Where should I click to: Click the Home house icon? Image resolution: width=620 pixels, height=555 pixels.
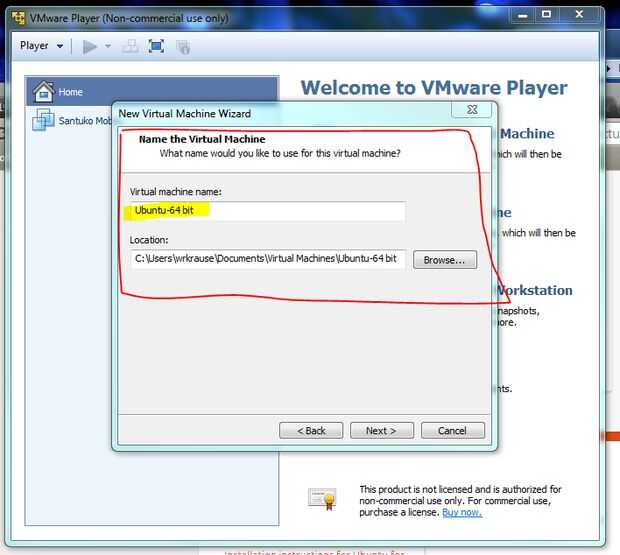click(43, 91)
